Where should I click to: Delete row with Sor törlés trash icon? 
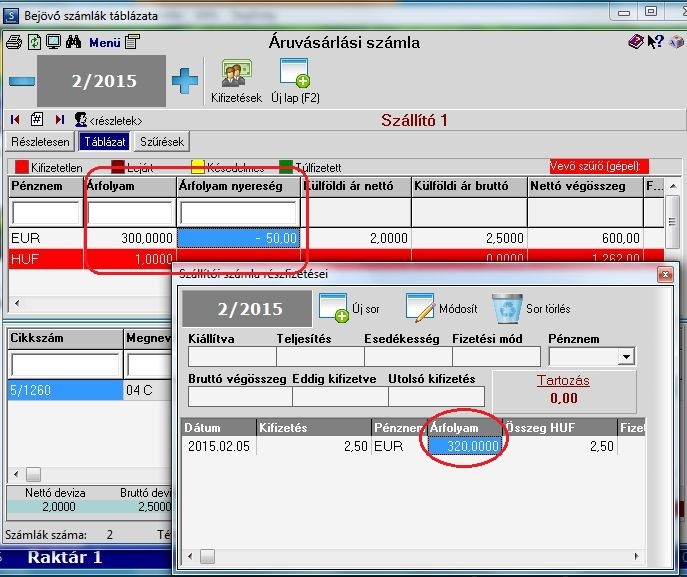click(x=507, y=308)
